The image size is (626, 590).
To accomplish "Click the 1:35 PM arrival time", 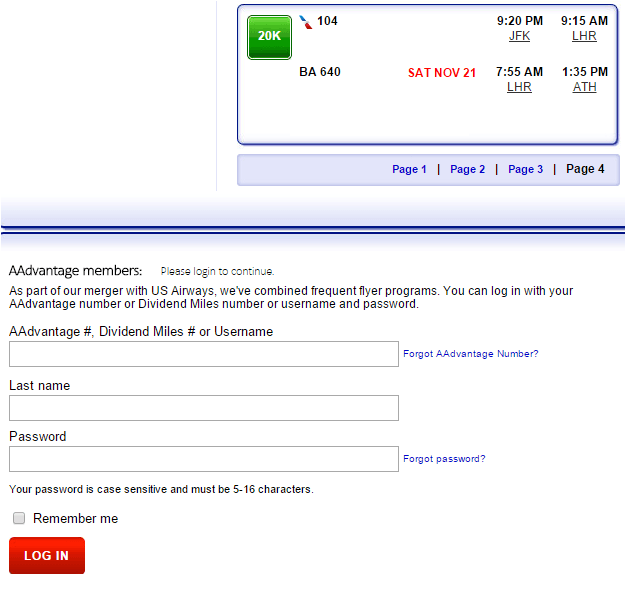I will 585,72.
